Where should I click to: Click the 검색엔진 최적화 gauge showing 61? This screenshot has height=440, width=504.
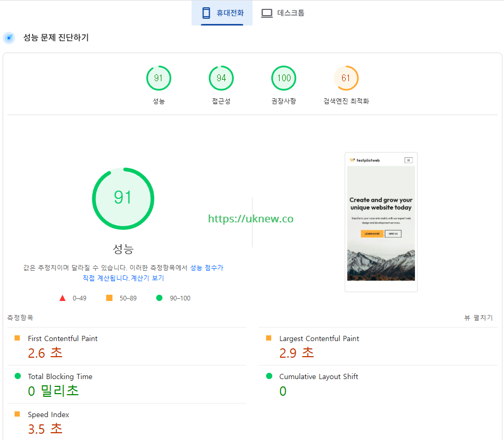click(346, 78)
